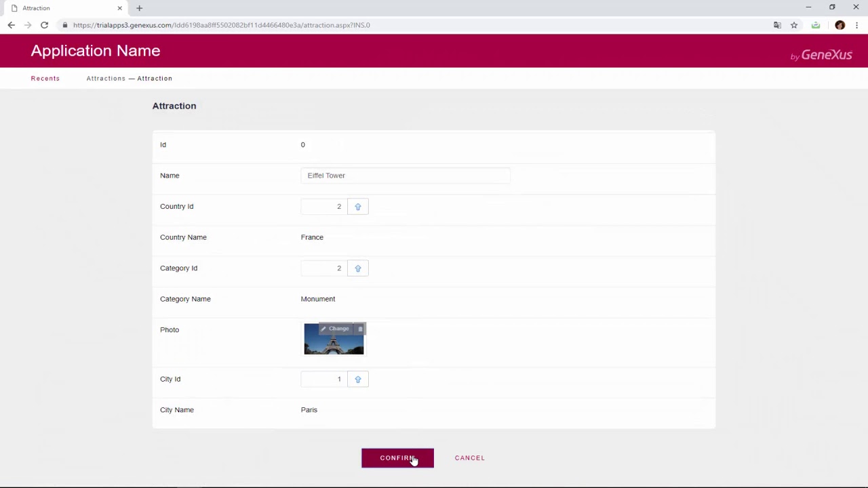Click the browser forward arrow
Image resolution: width=868 pixels, height=488 pixels.
pyautogui.click(x=28, y=25)
